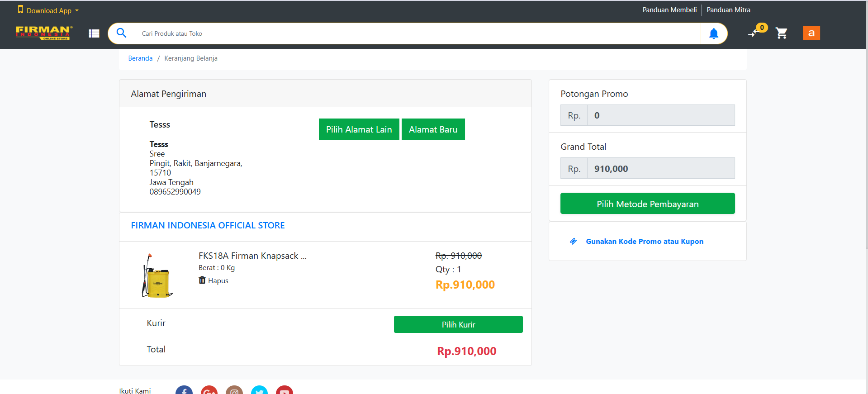This screenshot has height=394, width=868.
Task: Open Panduan Membeli menu
Action: 669,10
